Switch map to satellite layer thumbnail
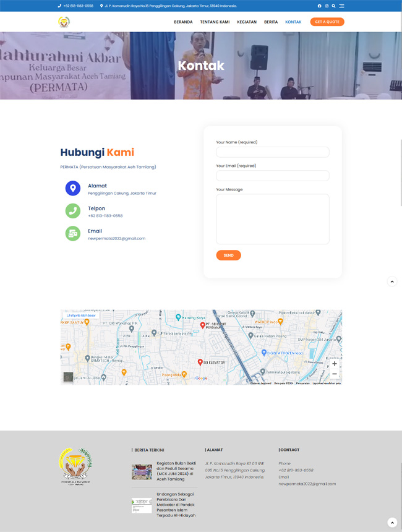Screen dimensions: 402x532 point(68,377)
